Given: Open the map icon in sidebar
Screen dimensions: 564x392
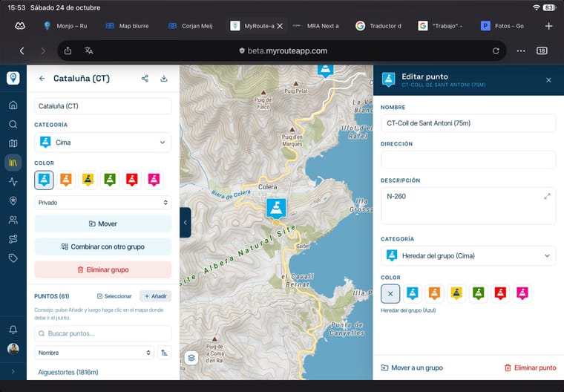Looking at the screenshot, I should 13,143.
